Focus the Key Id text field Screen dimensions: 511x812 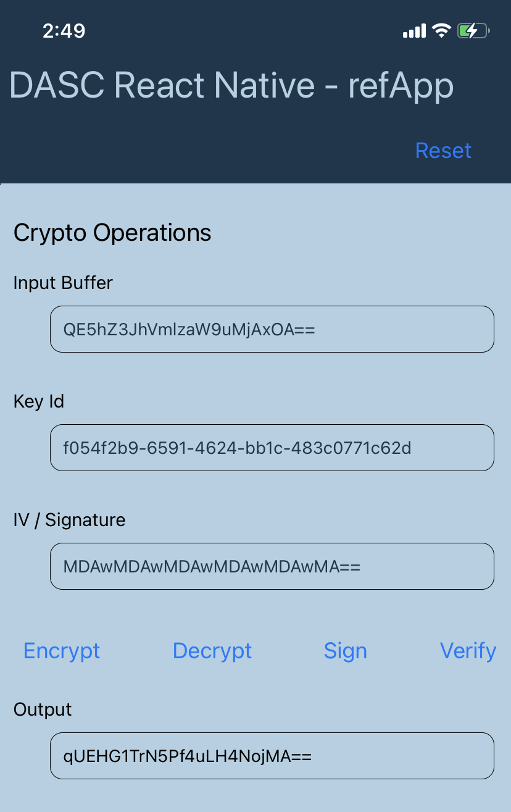272,448
